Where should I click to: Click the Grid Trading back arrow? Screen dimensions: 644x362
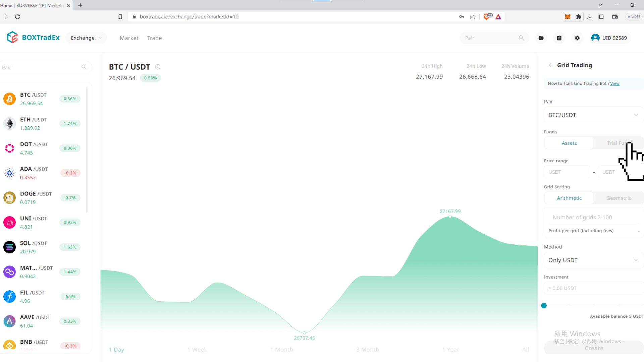(x=550, y=65)
